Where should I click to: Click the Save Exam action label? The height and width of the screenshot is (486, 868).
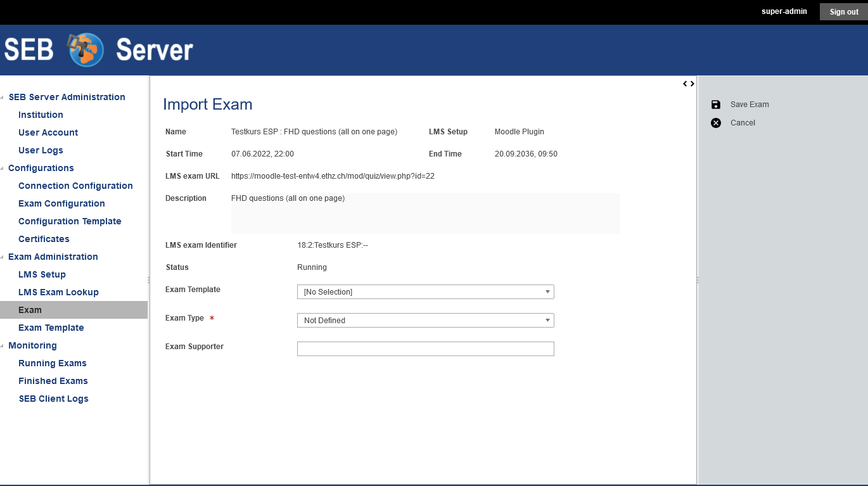coord(750,105)
